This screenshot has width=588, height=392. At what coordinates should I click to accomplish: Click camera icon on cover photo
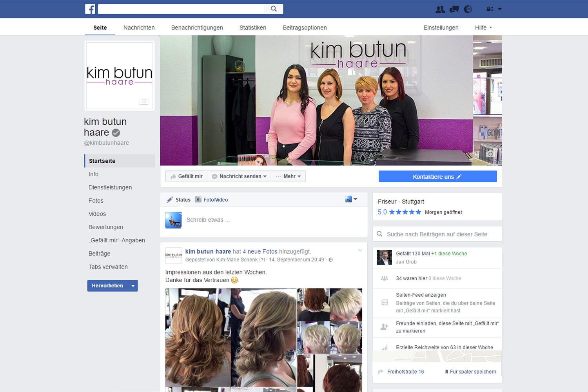point(490,154)
